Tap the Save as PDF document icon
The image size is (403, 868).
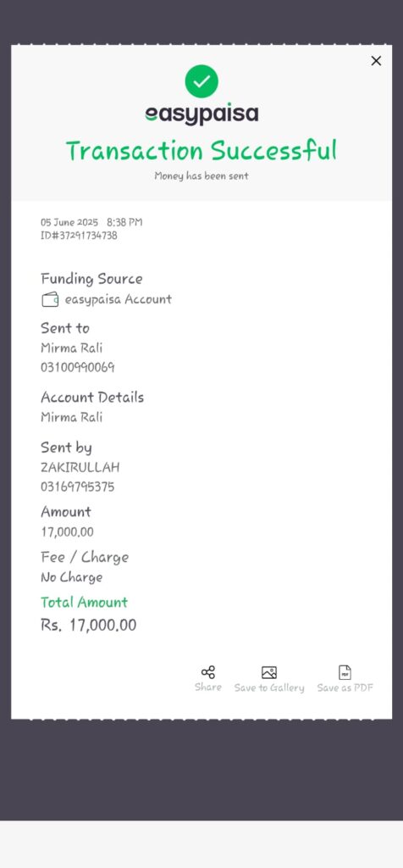(x=345, y=672)
